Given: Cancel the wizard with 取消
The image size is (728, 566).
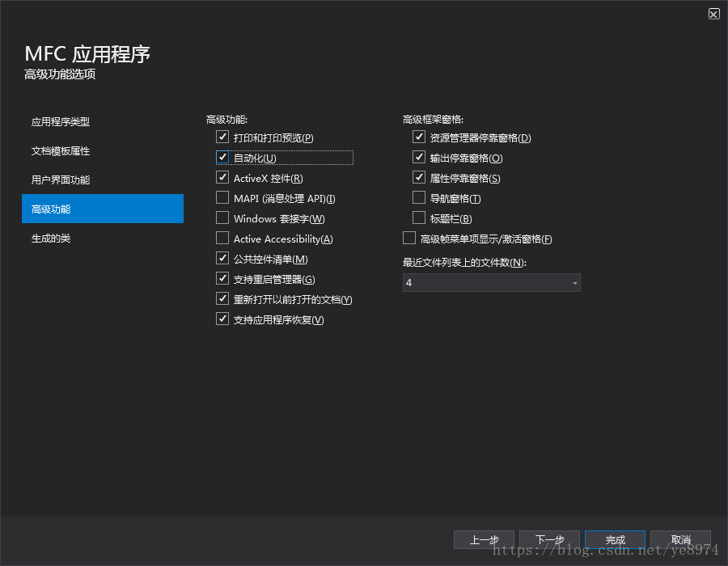Looking at the screenshot, I should click(x=680, y=539).
